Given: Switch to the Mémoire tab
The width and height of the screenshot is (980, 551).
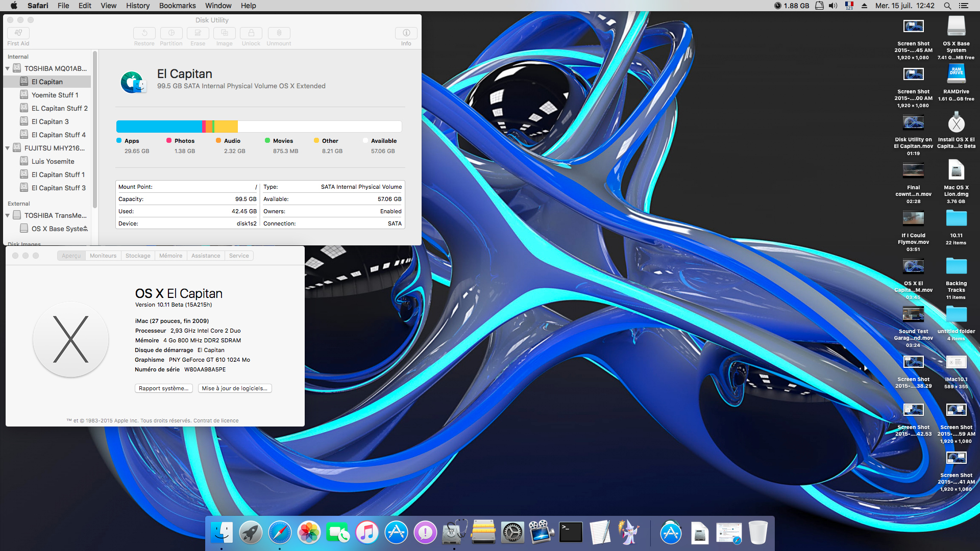Looking at the screenshot, I should click(x=170, y=256).
